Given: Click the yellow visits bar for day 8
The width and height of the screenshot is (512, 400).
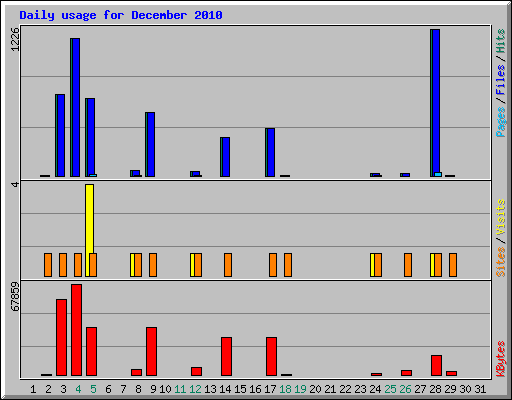Looking at the screenshot, I should click(x=132, y=265).
